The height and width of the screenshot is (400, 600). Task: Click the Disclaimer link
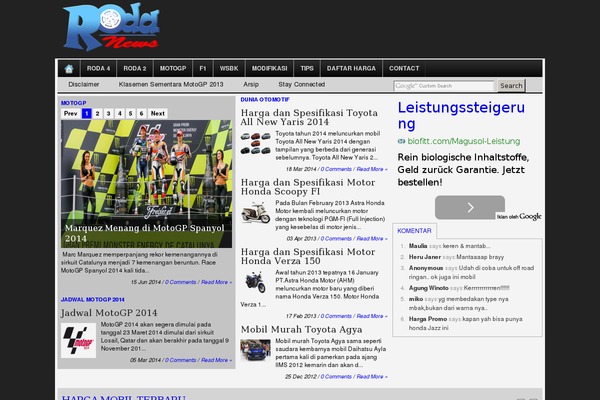[x=83, y=84]
